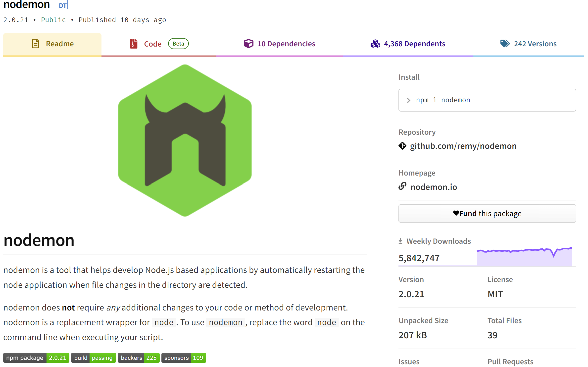Visit the nodemon.io homepage link
This screenshot has width=588, height=367.
click(434, 187)
